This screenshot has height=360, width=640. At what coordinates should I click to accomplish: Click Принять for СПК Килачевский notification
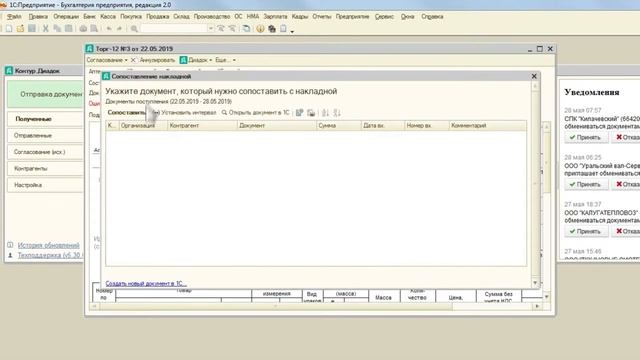click(x=586, y=138)
